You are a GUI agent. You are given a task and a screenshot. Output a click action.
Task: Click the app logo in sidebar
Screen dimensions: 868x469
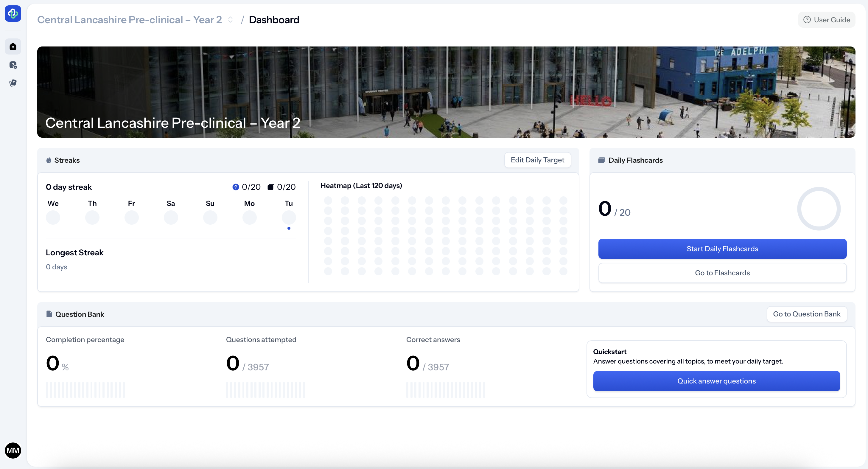click(13, 14)
